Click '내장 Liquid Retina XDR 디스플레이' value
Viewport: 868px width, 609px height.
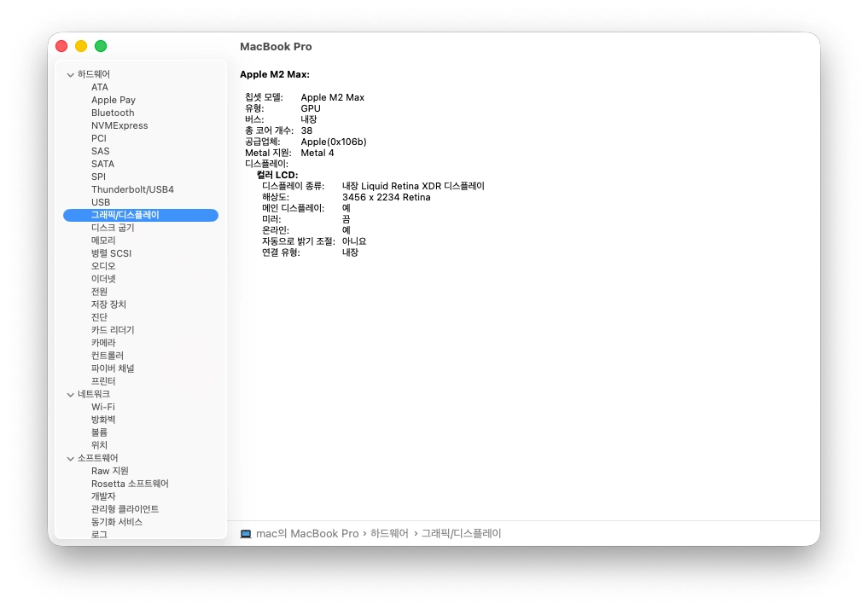tap(413, 187)
